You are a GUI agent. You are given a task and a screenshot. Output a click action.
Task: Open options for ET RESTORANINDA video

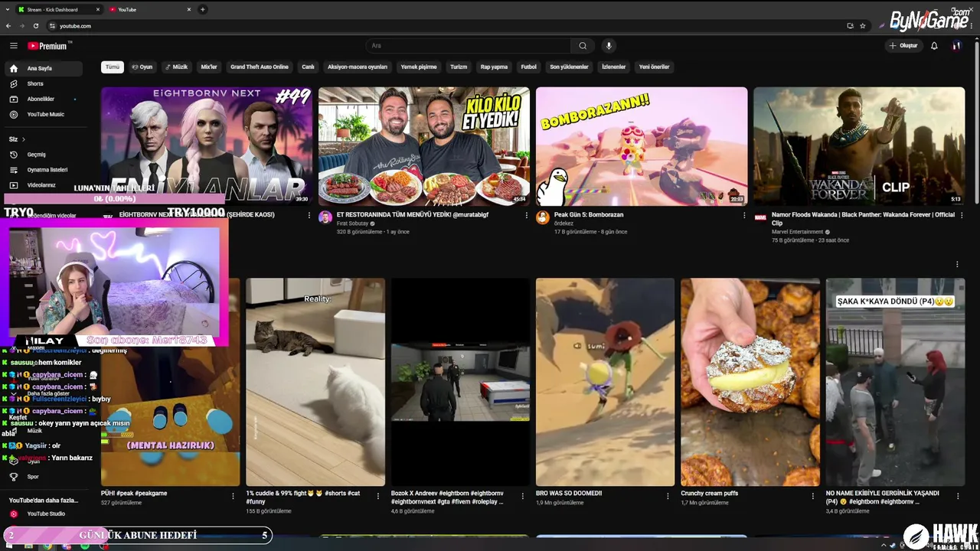(527, 216)
